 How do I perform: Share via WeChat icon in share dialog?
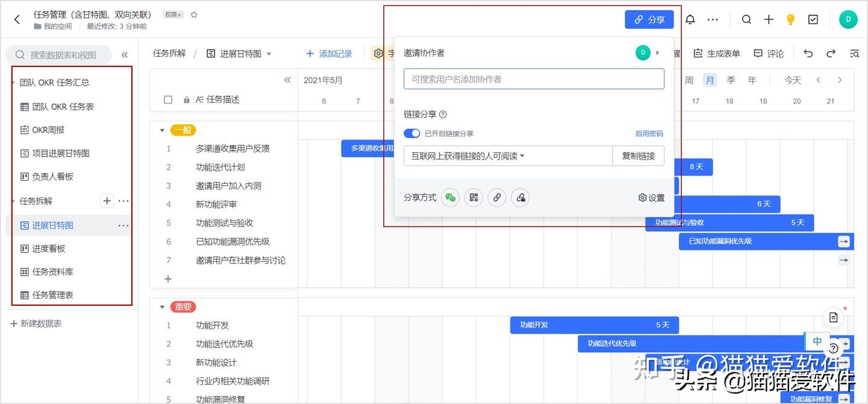point(450,197)
